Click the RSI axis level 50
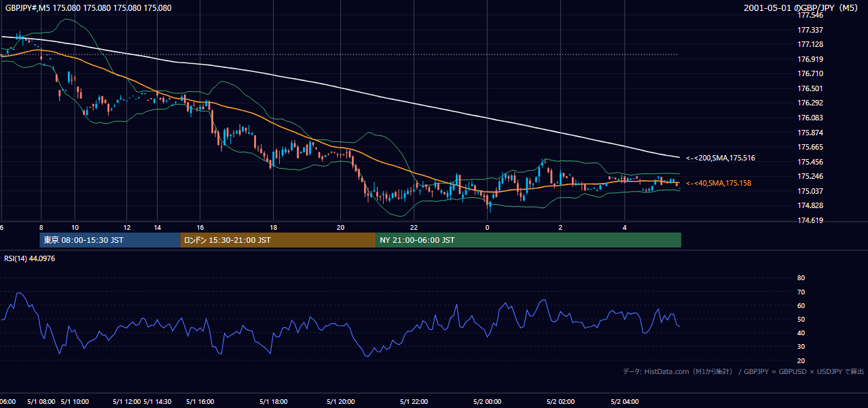Screen dimensions: 868x408 tap(801, 319)
